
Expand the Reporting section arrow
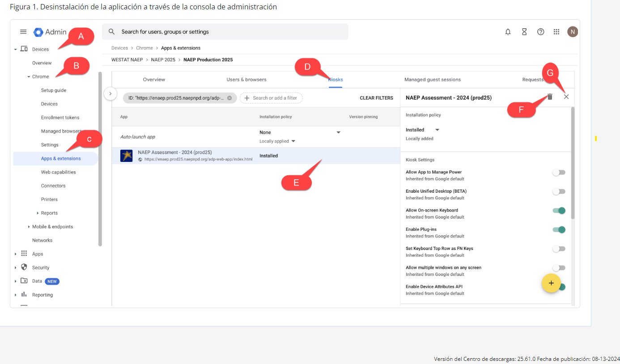click(x=16, y=295)
